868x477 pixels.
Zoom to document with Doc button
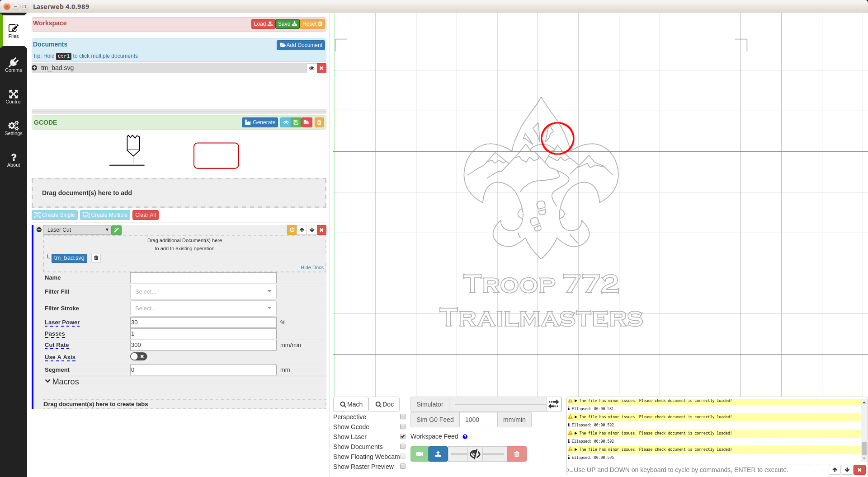click(384, 404)
